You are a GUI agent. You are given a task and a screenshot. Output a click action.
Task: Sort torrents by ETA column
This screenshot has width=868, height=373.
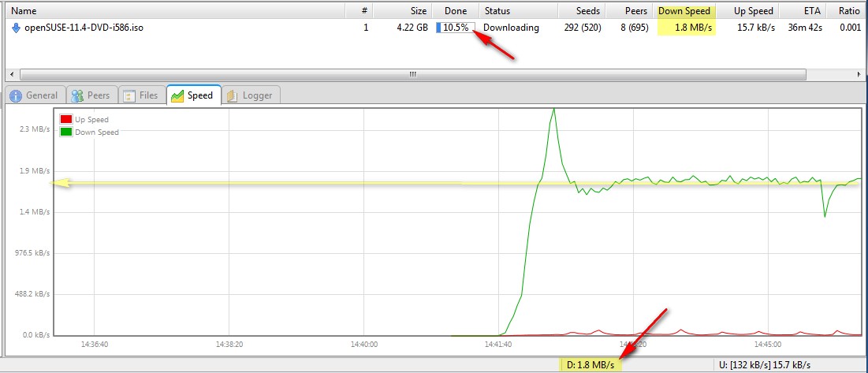tap(802, 10)
